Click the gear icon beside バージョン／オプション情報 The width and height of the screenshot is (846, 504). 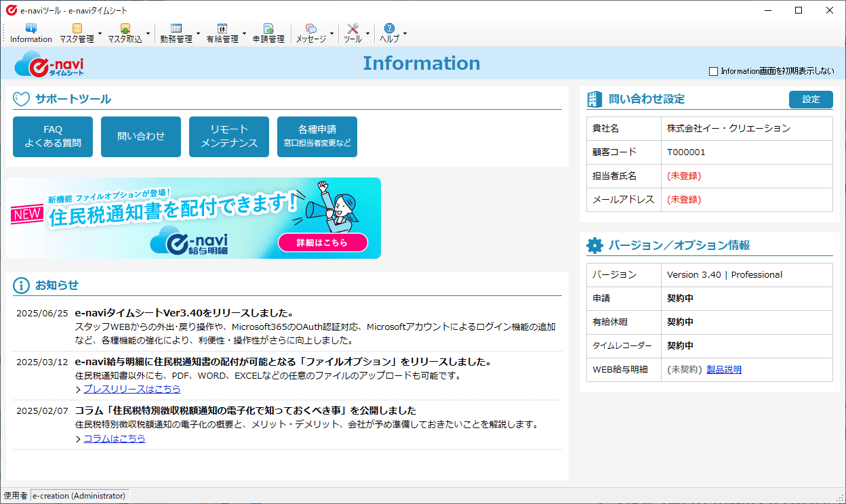pyautogui.click(x=595, y=245)
